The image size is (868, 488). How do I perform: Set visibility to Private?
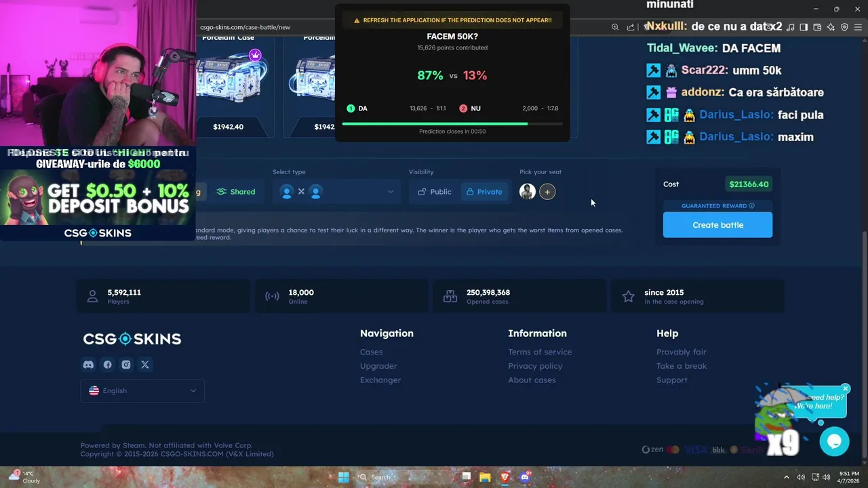click(484, 192)
